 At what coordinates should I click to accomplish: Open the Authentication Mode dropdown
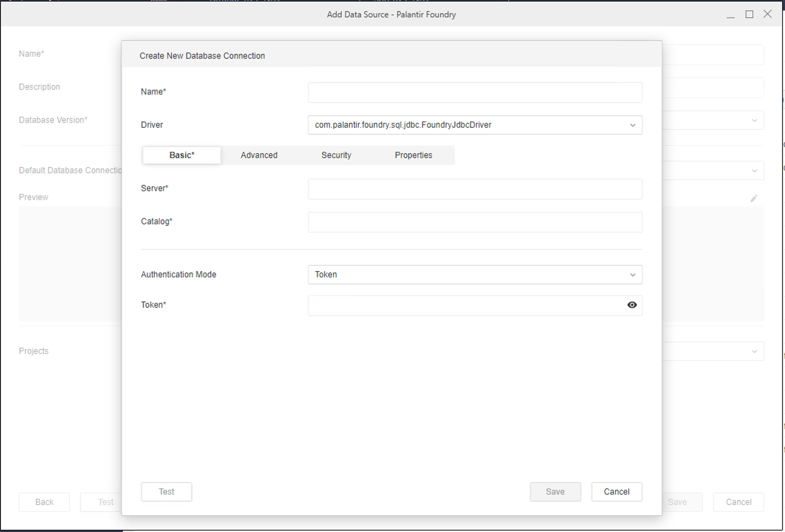coord(475,275)
